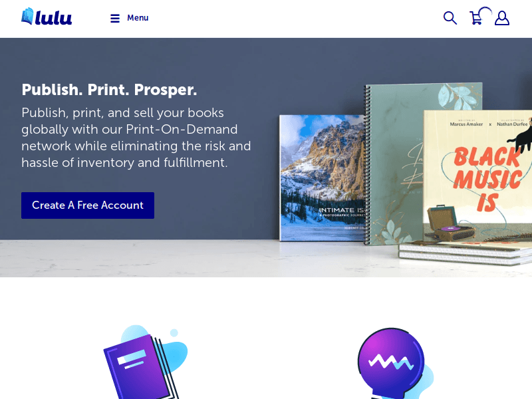Click the loading spinner above the cart
Viewport: 532px width, 399px height.
pos(485,12)
